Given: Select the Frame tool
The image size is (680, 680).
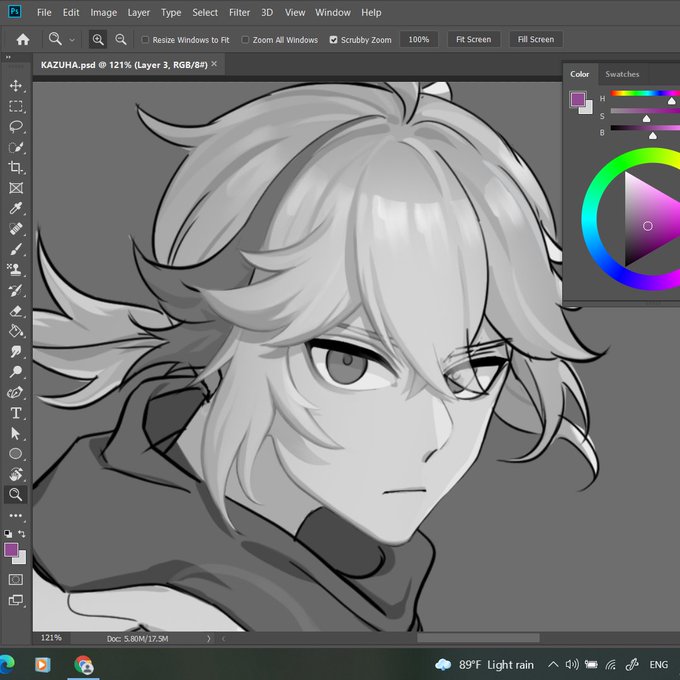Looking at the screenshot, I should click(x=16, y=188).
